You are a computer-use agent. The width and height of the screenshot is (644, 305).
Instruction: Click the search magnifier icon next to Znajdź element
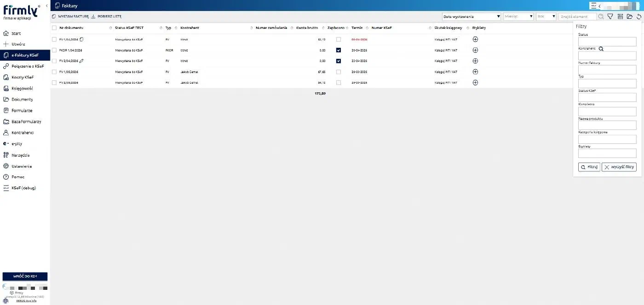601,17
